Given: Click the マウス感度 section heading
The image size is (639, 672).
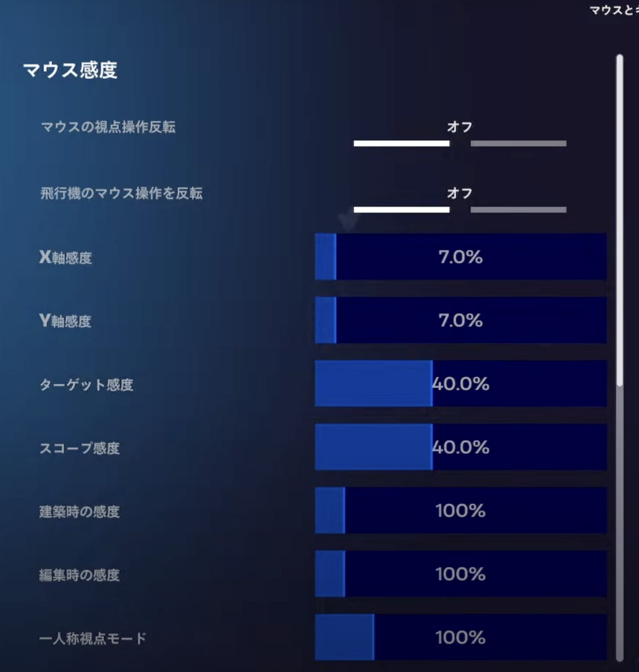Looking at the screenshot, I should coord(70,70).
